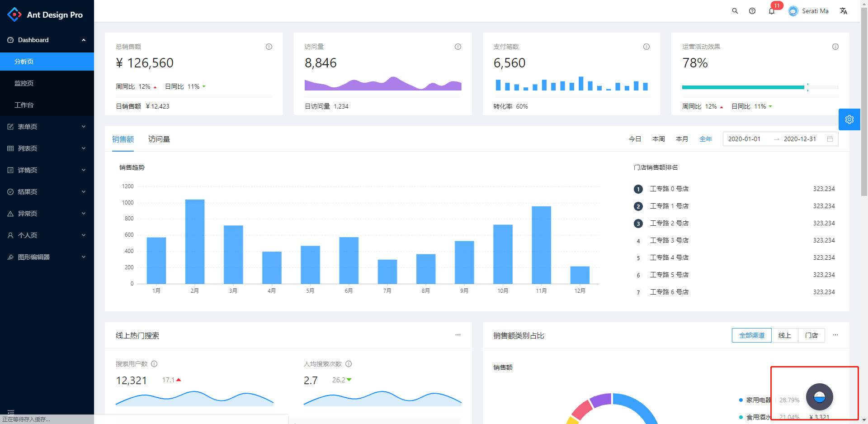This screenshot has width=868, height=424.
Task: Click the 运营活动效果 progress bar
Action: pos(744,87)
